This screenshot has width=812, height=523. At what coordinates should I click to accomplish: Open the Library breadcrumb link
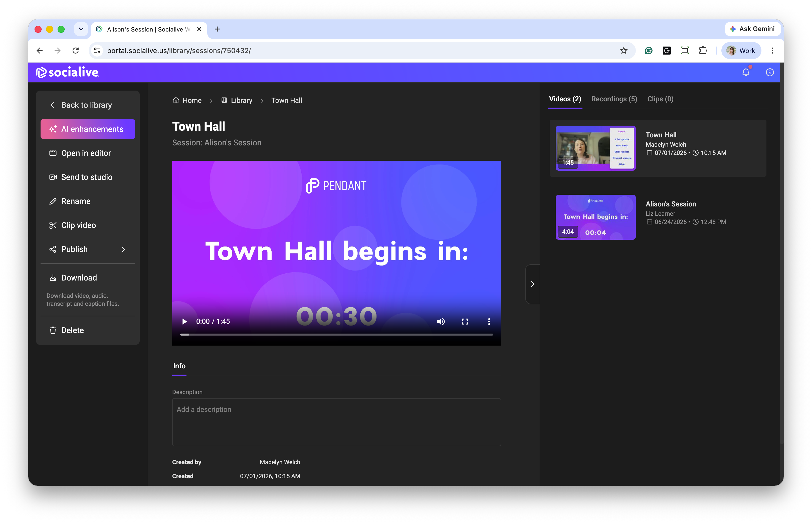237,101
